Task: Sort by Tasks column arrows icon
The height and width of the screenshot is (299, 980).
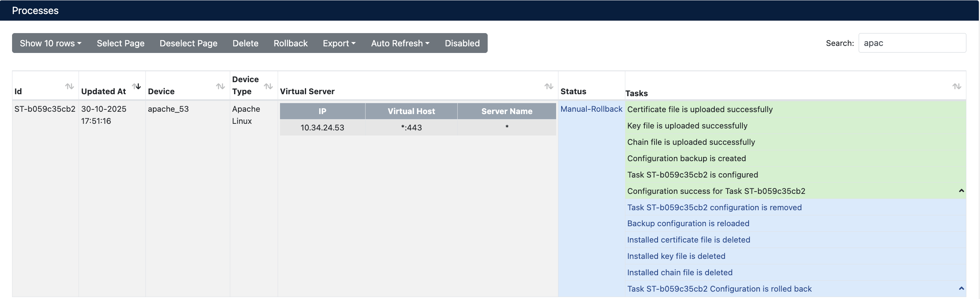Action: [x=957, y=86]
